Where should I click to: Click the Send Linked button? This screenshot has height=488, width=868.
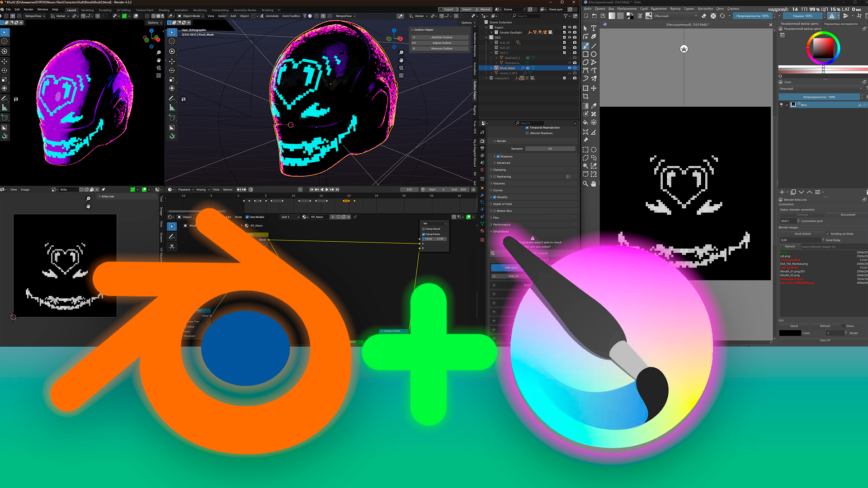click(802, 234)
